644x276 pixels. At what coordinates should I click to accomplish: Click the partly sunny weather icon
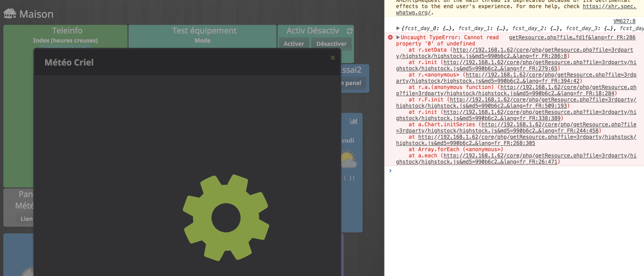pos(349,159)
